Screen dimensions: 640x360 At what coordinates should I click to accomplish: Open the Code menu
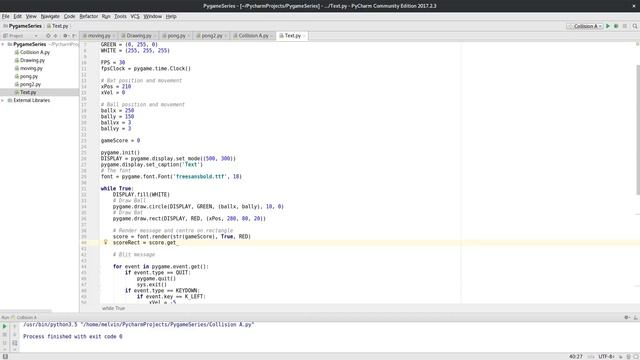click(x=69, y=16)
